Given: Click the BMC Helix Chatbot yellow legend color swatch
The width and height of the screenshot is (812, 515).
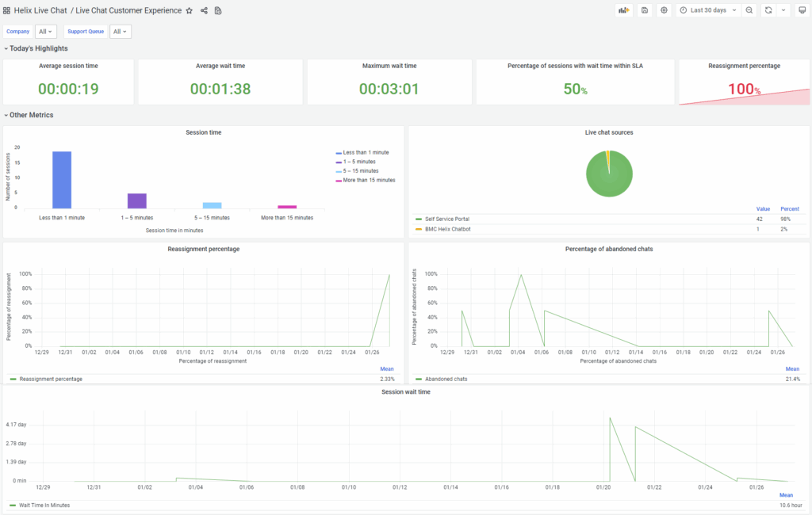Looking at the screenshot, I should coord(419,228).
